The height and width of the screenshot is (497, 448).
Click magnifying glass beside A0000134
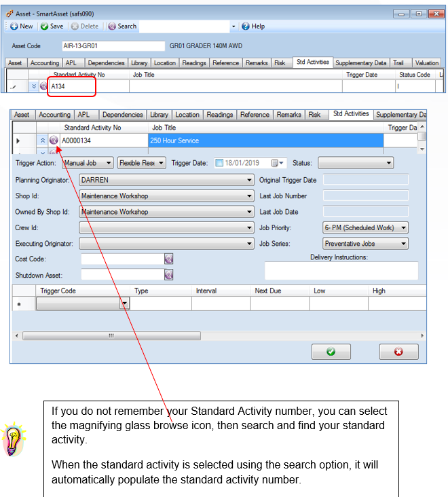pos(54,140)
